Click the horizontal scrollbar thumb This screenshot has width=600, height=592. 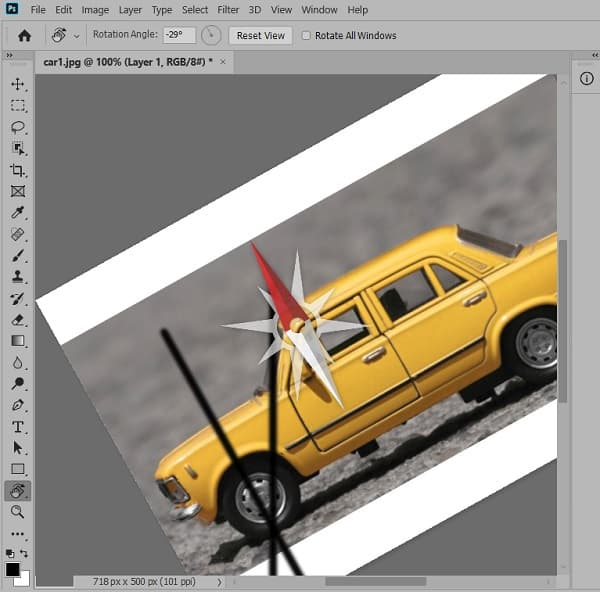376,582
